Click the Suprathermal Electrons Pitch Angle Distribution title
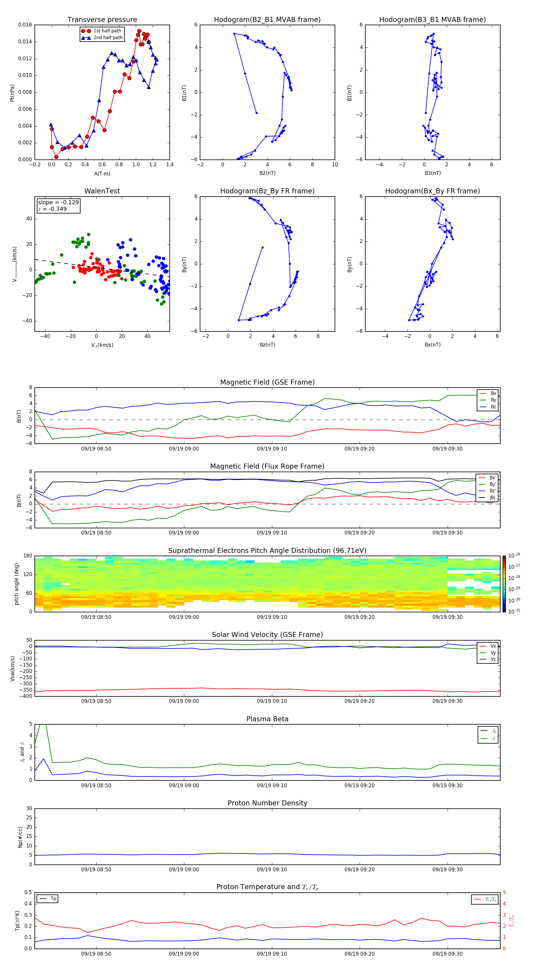 pos(267,551)
